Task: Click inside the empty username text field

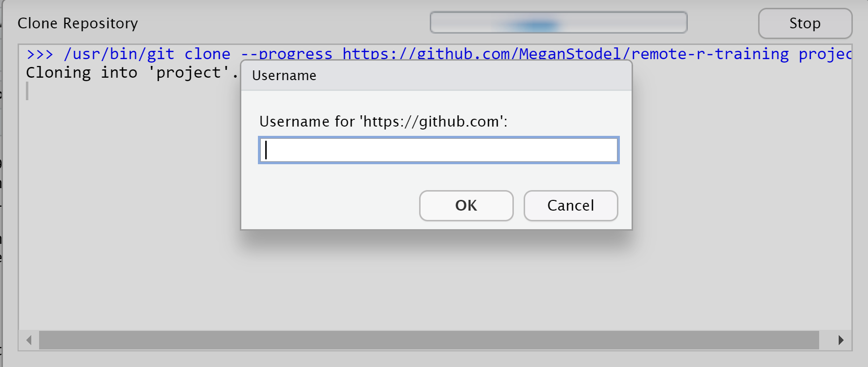Action: click(438, 150)
